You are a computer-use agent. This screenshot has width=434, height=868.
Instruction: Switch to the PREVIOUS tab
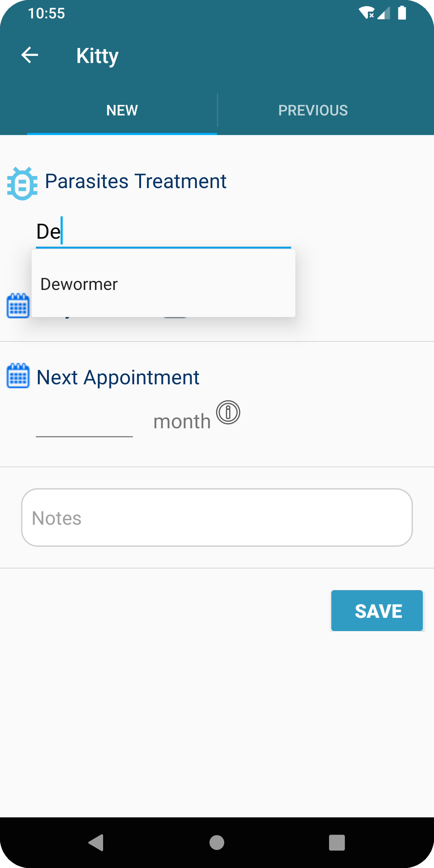313,110
